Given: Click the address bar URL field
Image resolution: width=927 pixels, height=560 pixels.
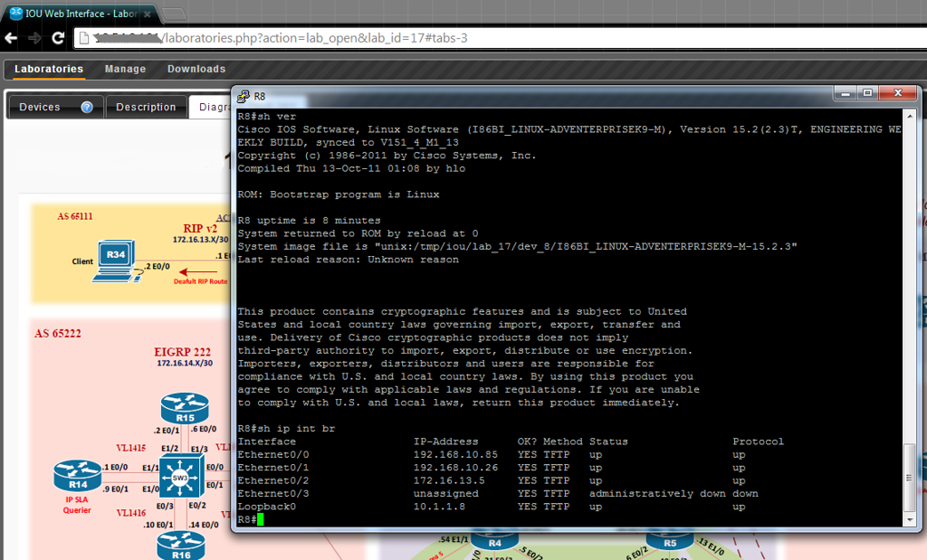Looking at the screenshot, I should pos(500,38).
